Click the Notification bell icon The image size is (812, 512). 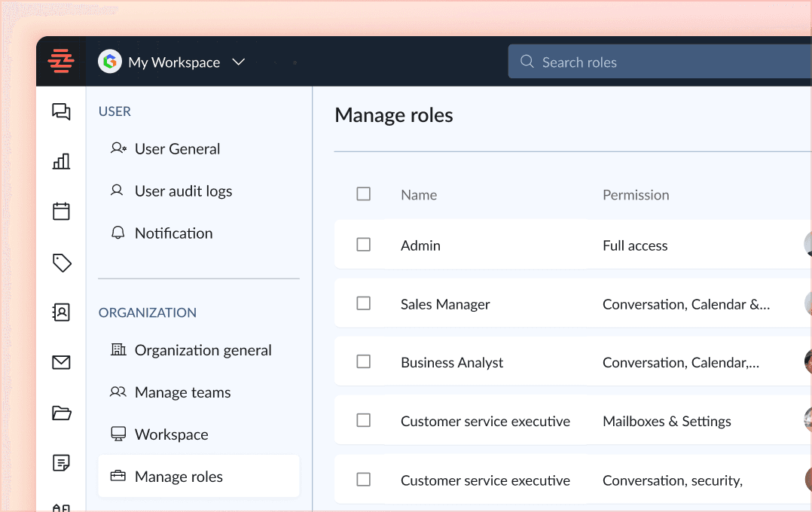(x=118, y=233)
